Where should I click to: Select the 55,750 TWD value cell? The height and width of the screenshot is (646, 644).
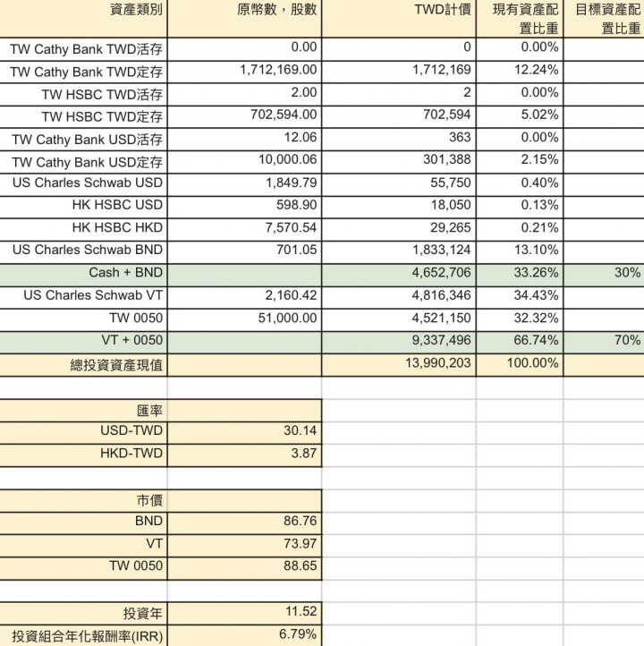399,184
